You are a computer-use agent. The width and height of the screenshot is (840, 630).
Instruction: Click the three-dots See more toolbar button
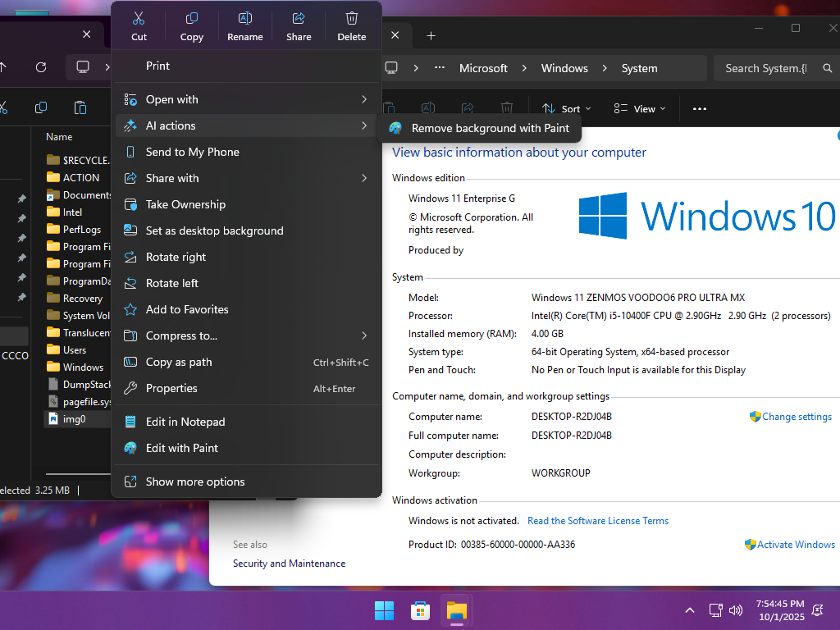699,109
